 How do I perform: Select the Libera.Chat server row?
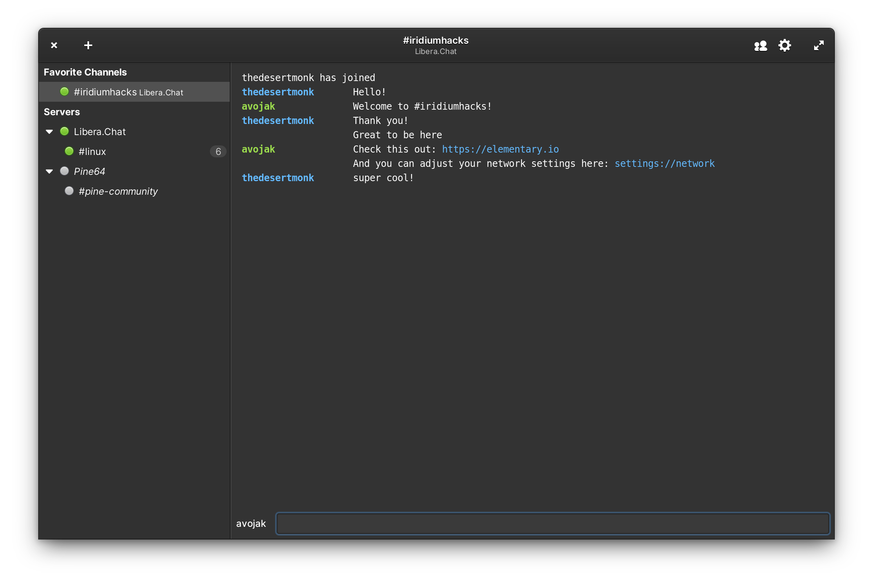tap(134, 132)
